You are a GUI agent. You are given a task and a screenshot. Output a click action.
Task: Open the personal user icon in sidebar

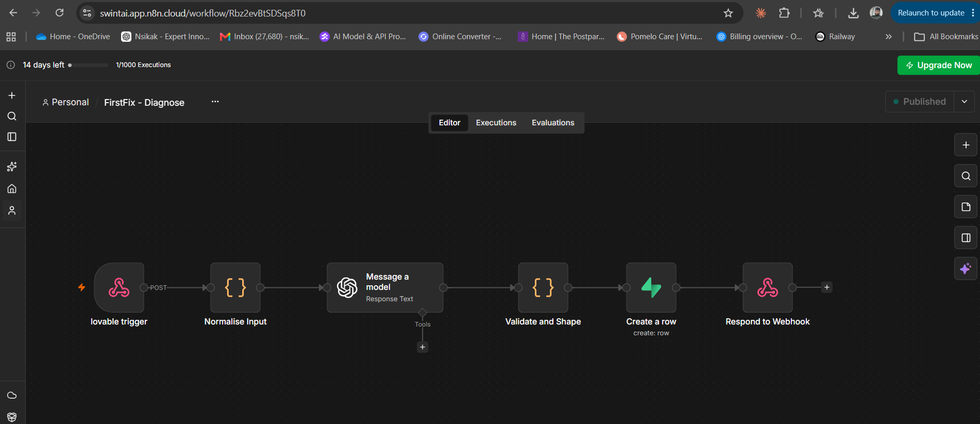[12, 210]
